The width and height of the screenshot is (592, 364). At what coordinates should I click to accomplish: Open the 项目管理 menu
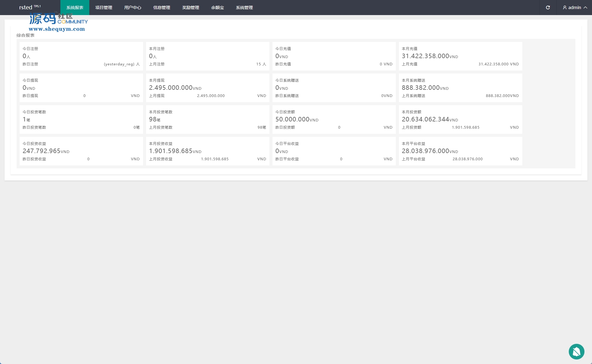click(x=104, y=8)
